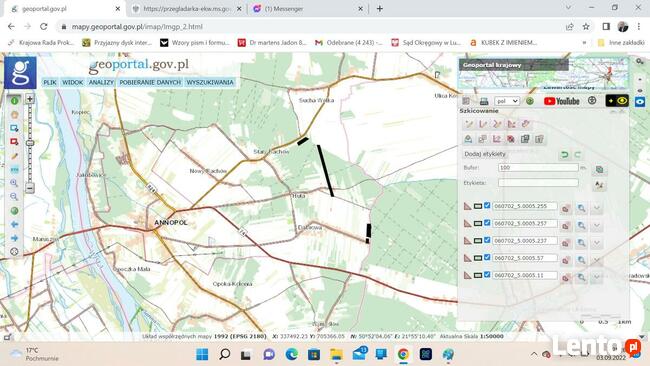Screen dimensions: 650x366
Task: Go to next map view with right arrow
Action: click(x=15, y=238)
